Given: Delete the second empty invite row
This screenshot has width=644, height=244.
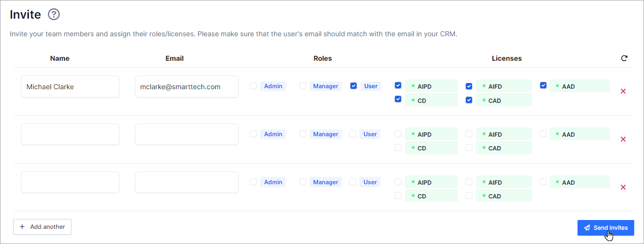Looking at the screenshot, I should tap(623, 139).
